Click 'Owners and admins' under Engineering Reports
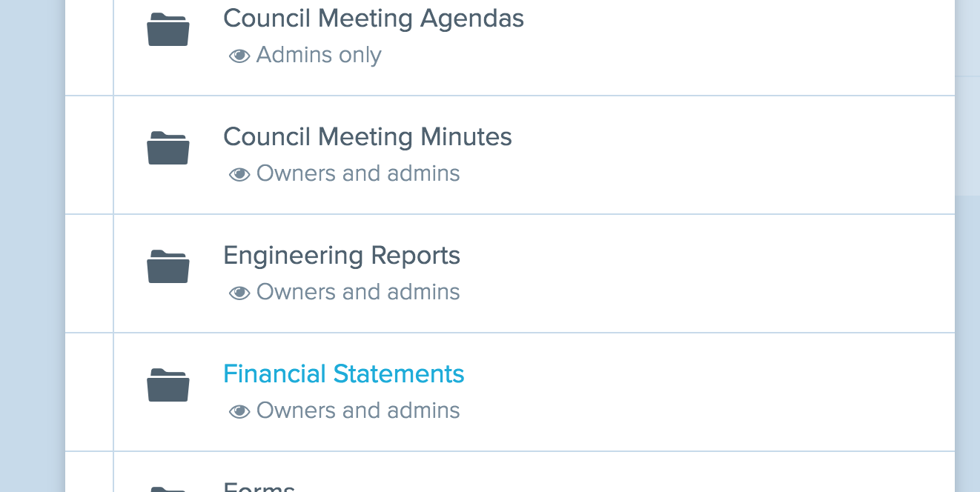Viewport: 980px width, 492px height. pyautogui.click(x=358, y=292)
